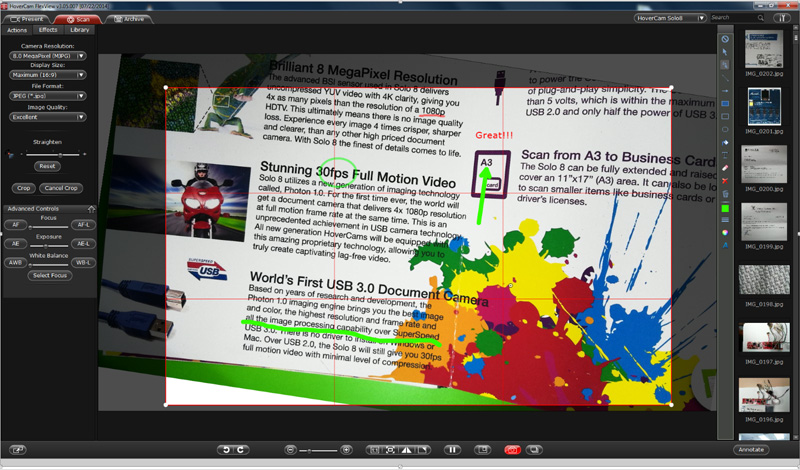
Task: Click the multi-shot capture icon
Action: pos(534,450)
